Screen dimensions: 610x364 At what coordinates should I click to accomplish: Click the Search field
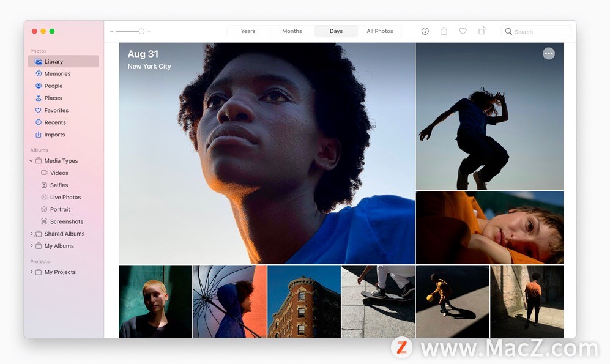536,31
